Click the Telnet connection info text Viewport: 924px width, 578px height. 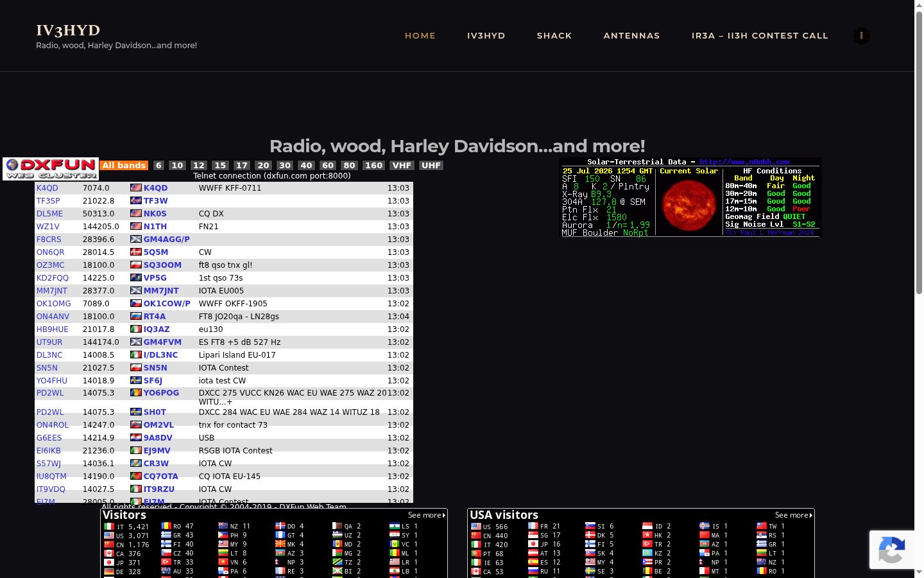[272, 175]
